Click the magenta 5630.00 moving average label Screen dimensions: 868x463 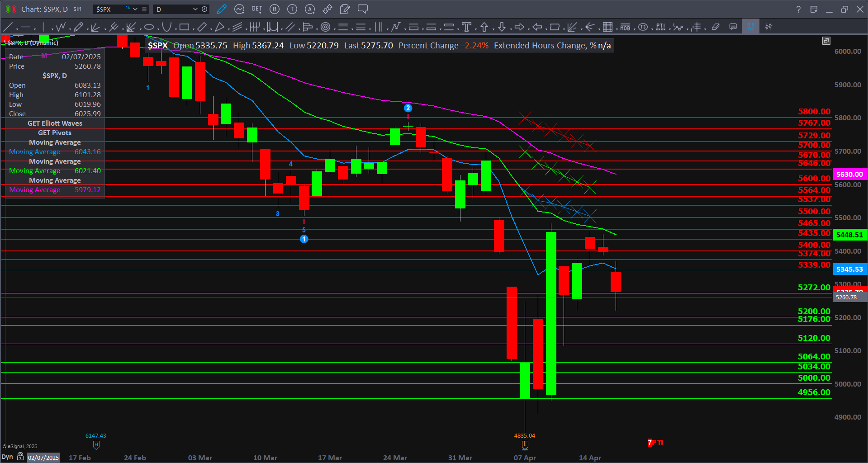(x=849, y=174)
